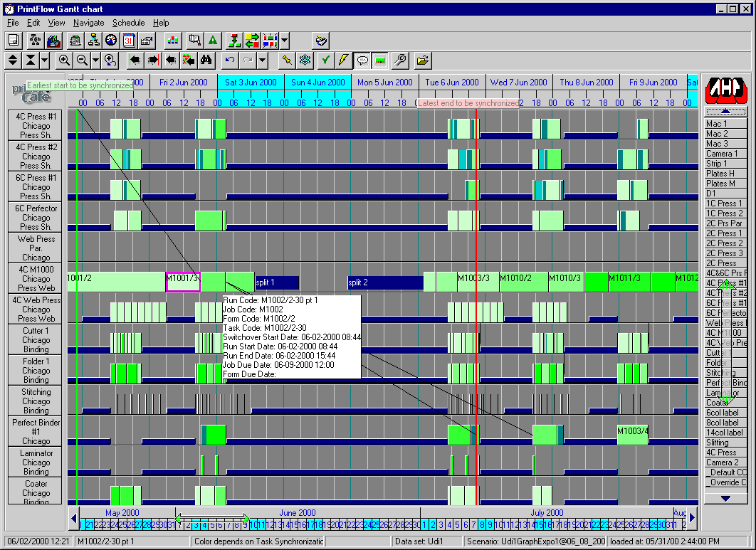Toggle the green bar button beside speech bubble

380,60
